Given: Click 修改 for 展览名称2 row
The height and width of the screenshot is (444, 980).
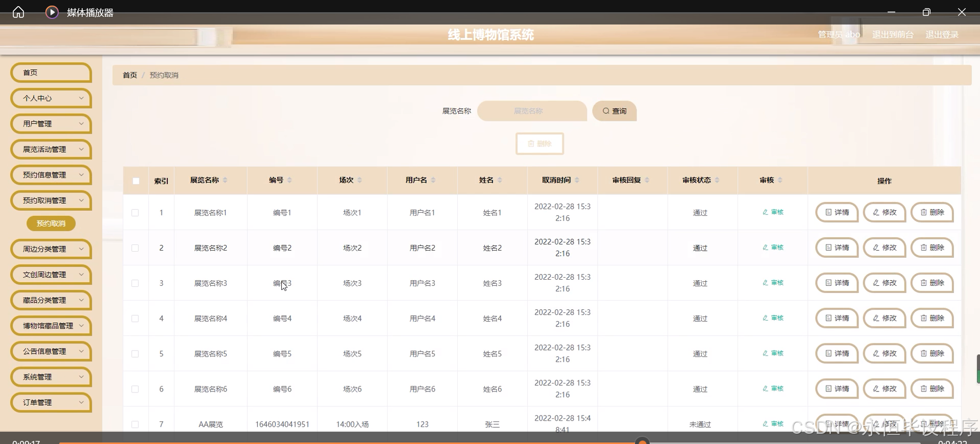Looking at the screenshot, I should 885,248.
